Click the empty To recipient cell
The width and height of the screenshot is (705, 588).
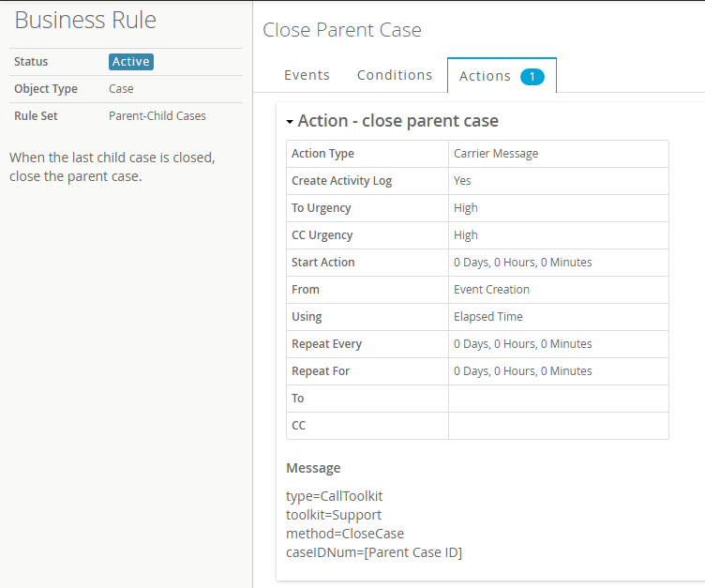coord(558,399)
